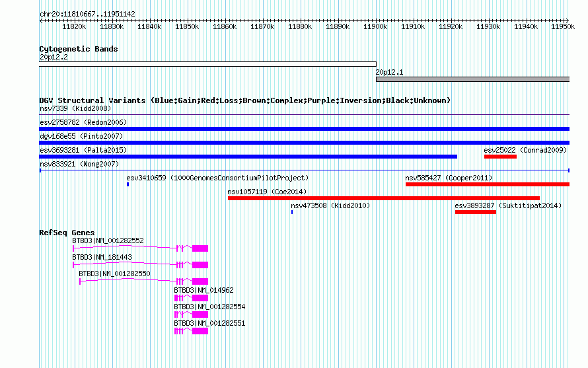Select red loss bar under nsv585427
Viewport: 588px width, 368px height.
(488, 184)
